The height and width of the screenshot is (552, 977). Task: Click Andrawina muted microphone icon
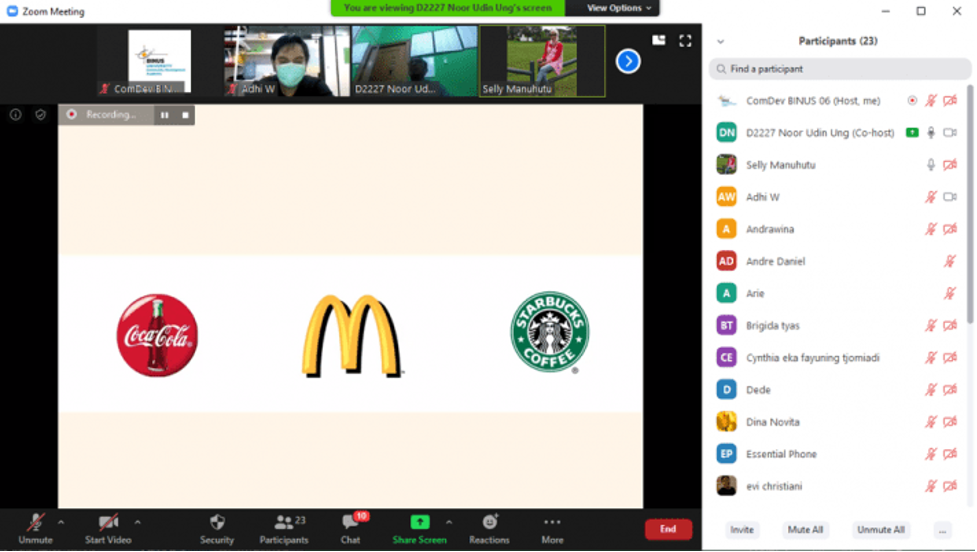(x=931, y=229)
